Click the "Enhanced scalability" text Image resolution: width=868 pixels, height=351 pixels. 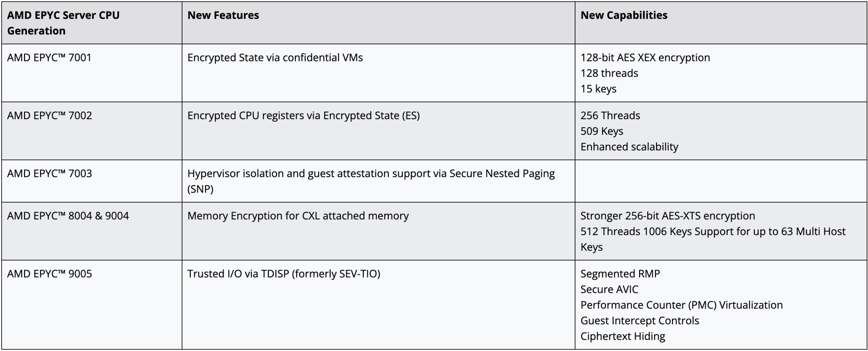coord(629,147)
